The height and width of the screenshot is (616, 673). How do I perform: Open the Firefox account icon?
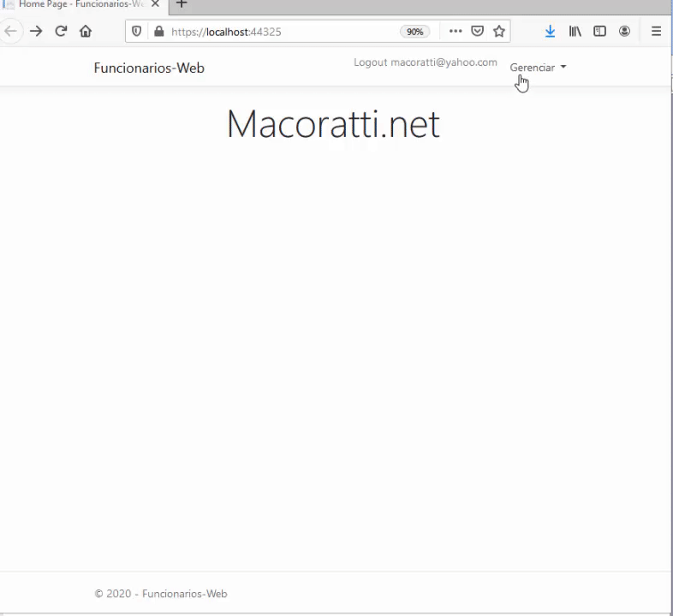pos(624,32)
